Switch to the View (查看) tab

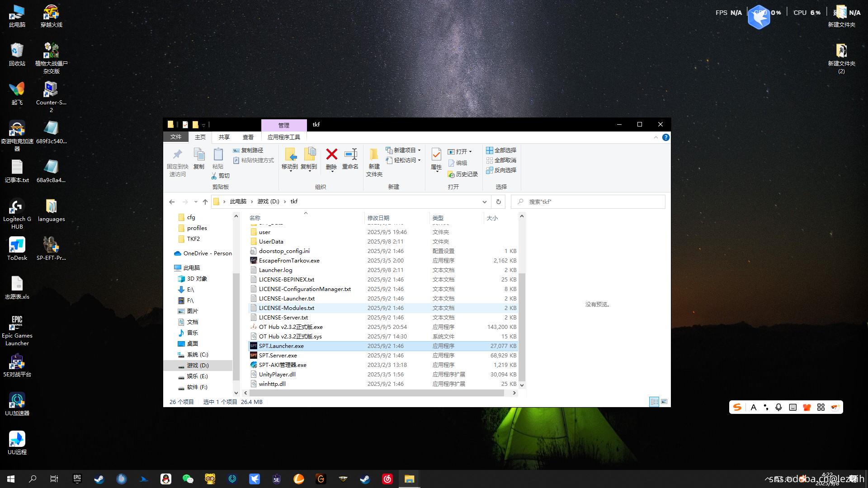click(248, 137)
